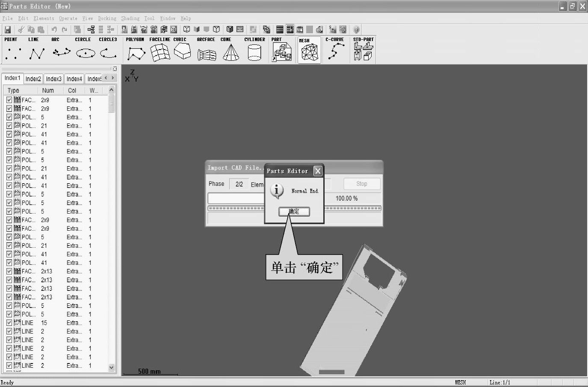Viewport: 588px width, 387px height.
Task: Open the Operate menu
Action: click(x=68, y=18)
